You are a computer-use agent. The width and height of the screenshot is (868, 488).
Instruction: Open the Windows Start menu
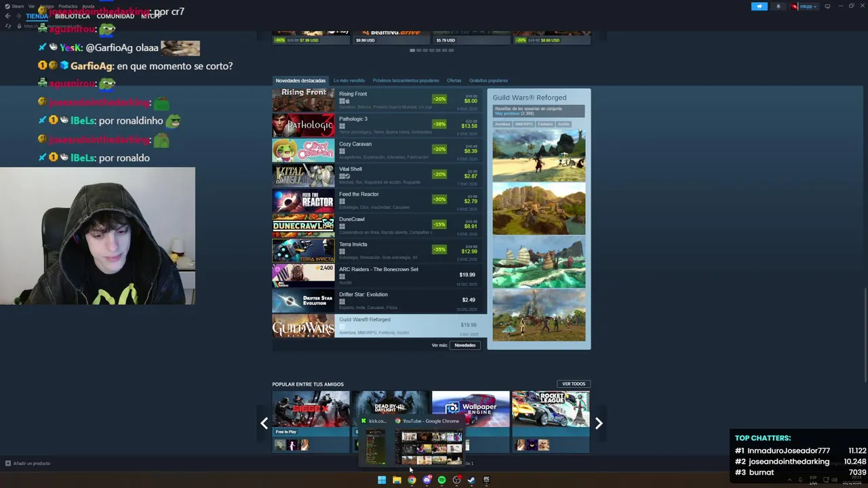pos(382,480)
